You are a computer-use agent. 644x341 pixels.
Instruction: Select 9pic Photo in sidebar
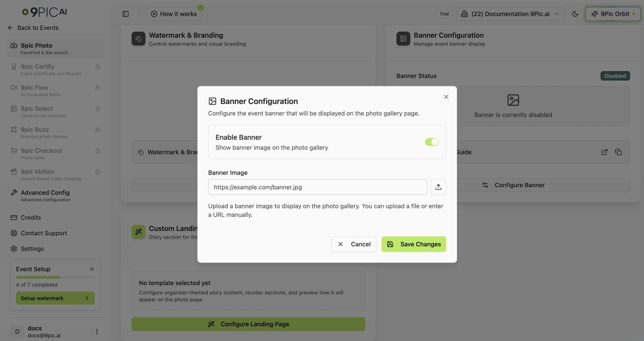click(55, 49)
